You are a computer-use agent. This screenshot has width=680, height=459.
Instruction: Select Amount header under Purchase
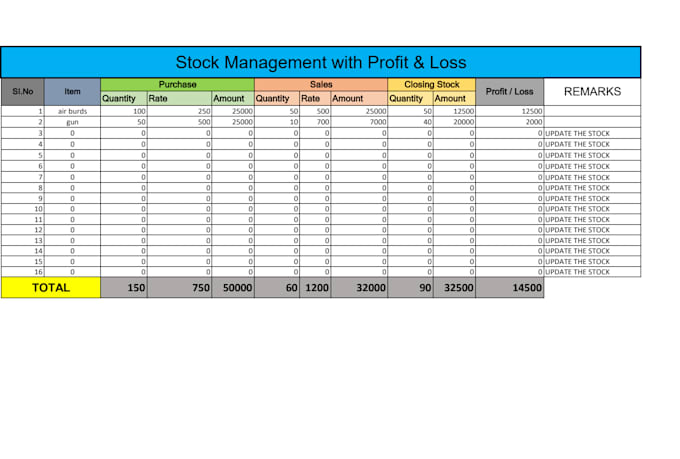pos(233,98)
